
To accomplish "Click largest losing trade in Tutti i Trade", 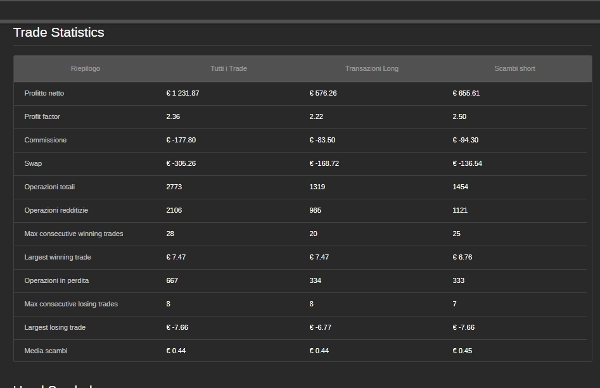I will point(177,328).
